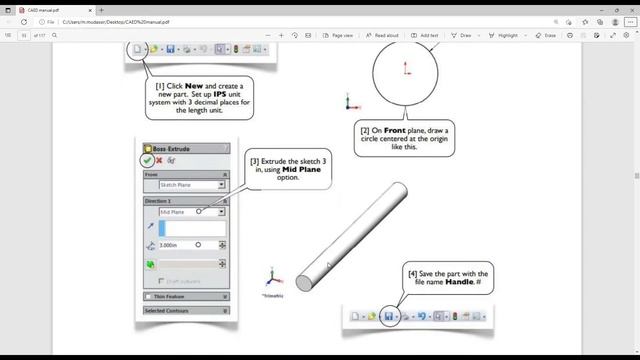
Task: Choose the Add text tool
Action: click(x=424, y=36)
